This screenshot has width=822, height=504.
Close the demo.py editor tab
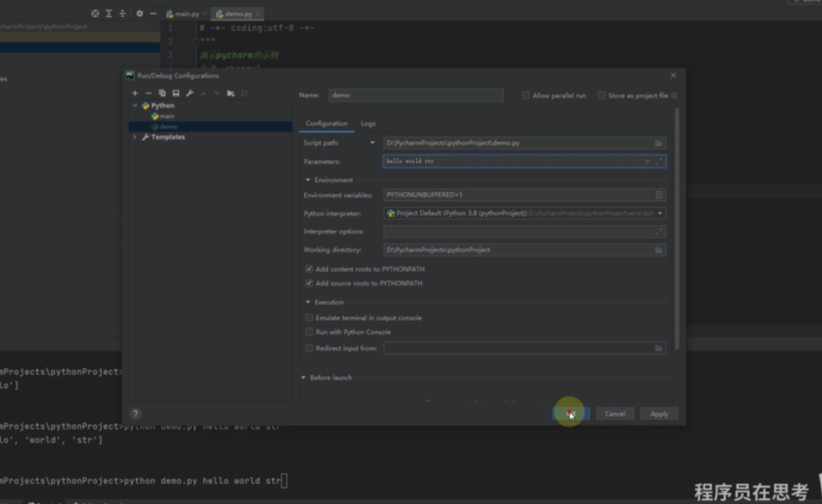click(x=258, y=14)
